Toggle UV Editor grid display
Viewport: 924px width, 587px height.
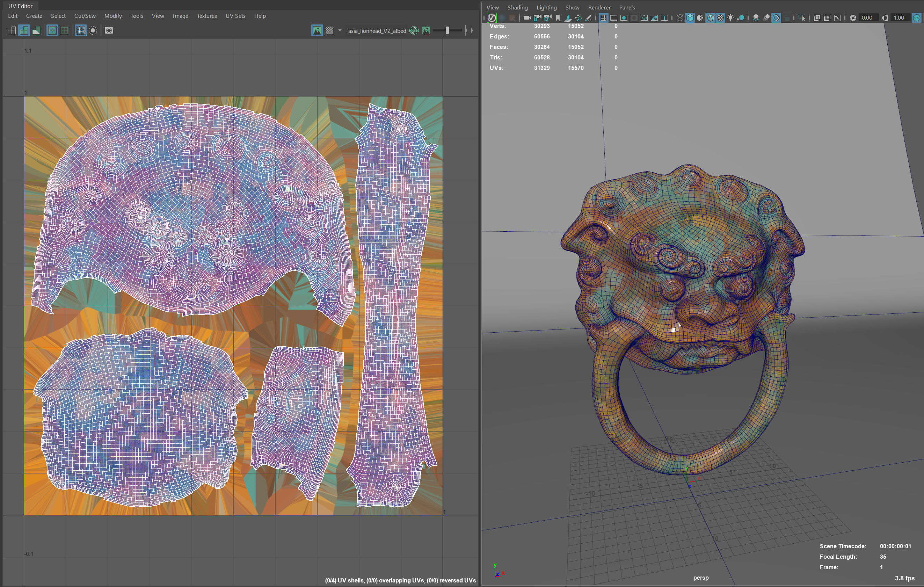(80, 30)
